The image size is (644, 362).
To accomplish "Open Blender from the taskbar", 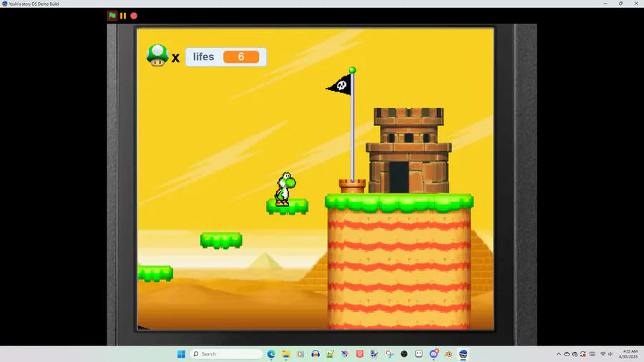I will [449, 354].
